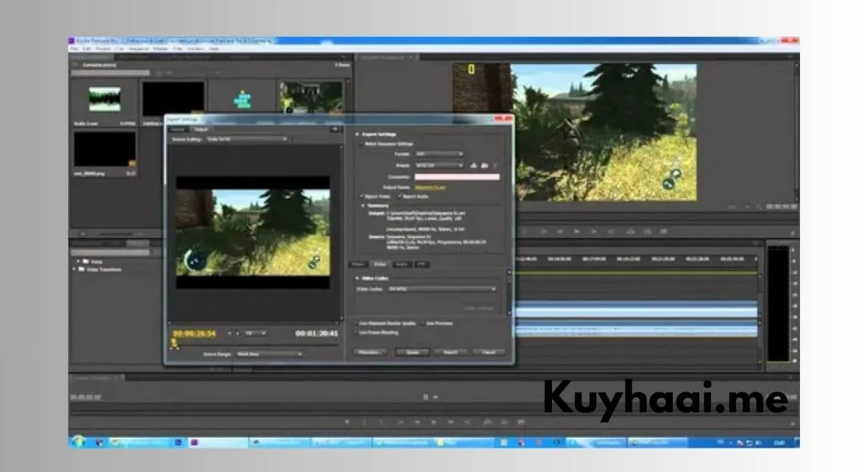Click the Windows Start button
This screenshot has height=472, width=868.
tap(77, 441)
